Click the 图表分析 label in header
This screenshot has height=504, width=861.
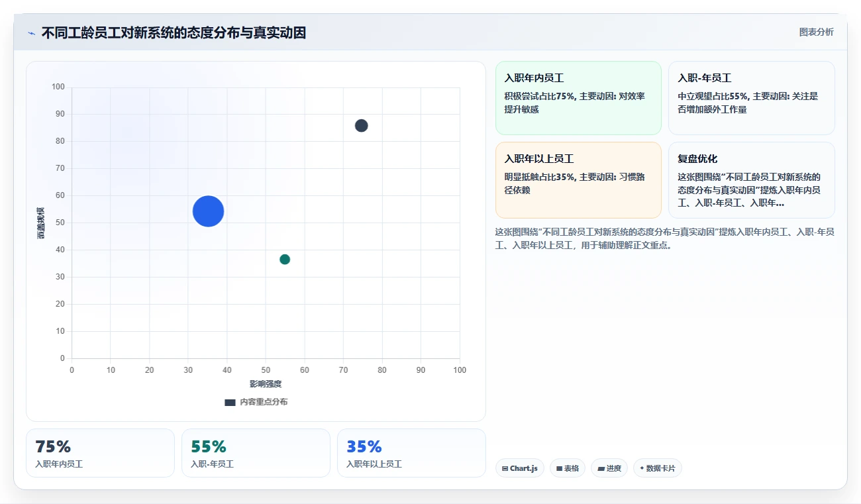tap(816, 32)
